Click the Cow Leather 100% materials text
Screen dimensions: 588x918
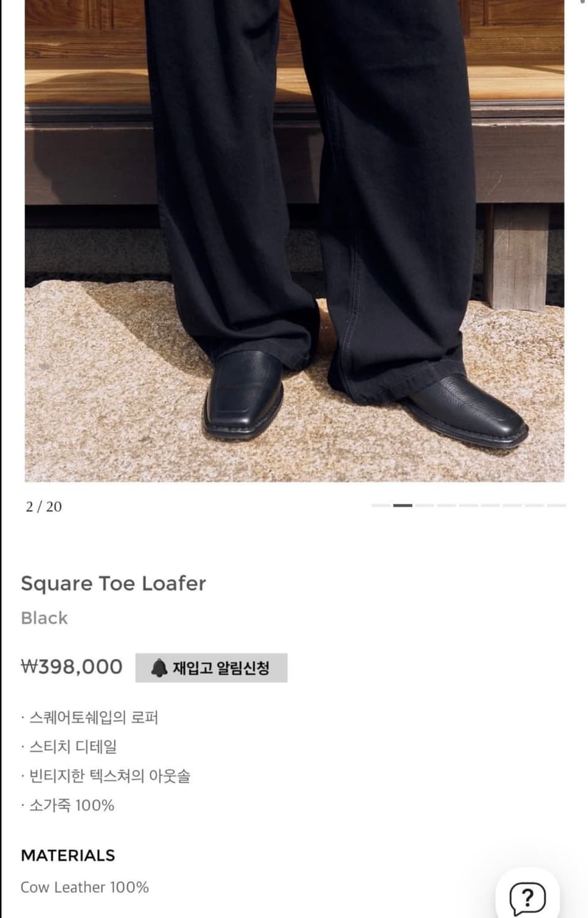tap(84, 887)
